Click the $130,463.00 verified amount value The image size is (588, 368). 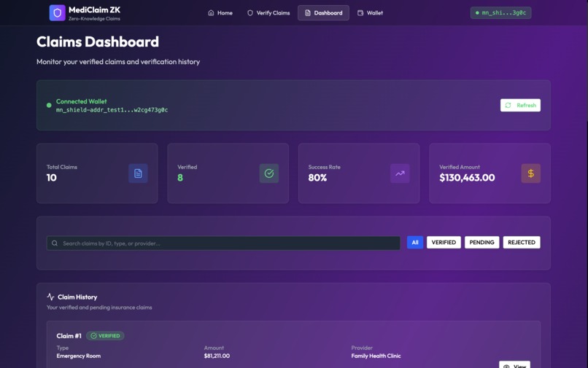467,178
